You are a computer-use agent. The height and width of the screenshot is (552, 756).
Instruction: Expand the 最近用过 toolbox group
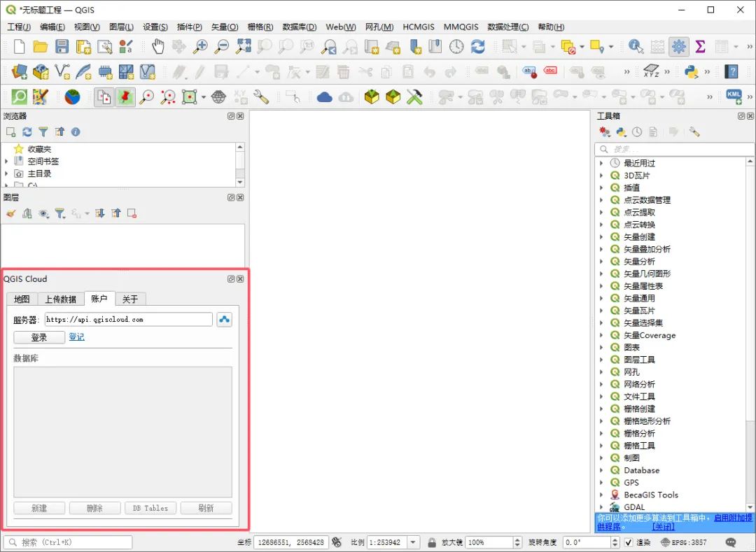601,163
